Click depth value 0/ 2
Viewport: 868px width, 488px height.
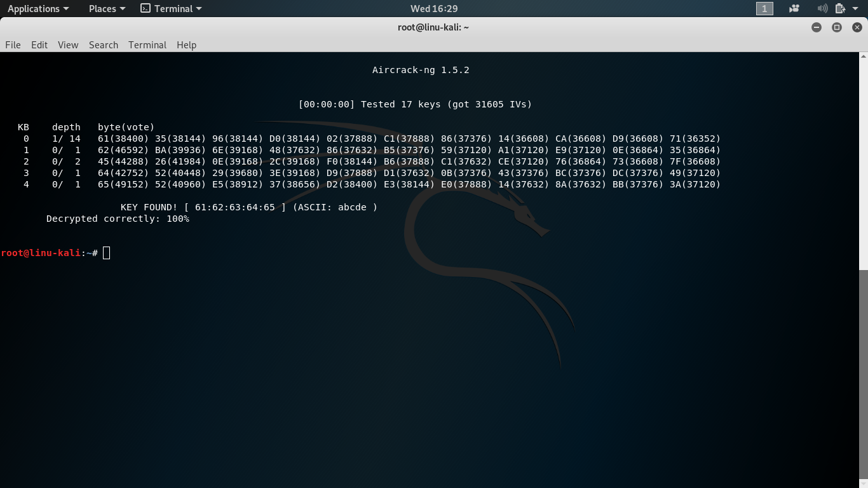[x=66, y=161]
